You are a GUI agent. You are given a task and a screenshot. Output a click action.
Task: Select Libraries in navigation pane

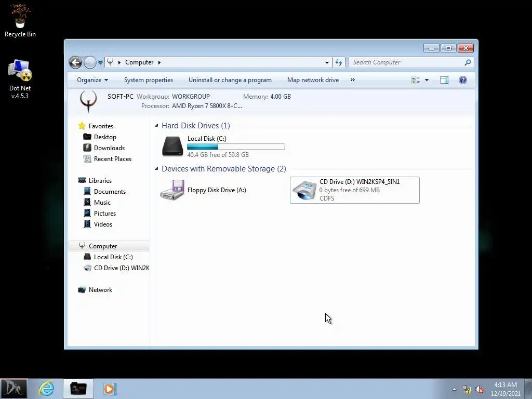100,181
